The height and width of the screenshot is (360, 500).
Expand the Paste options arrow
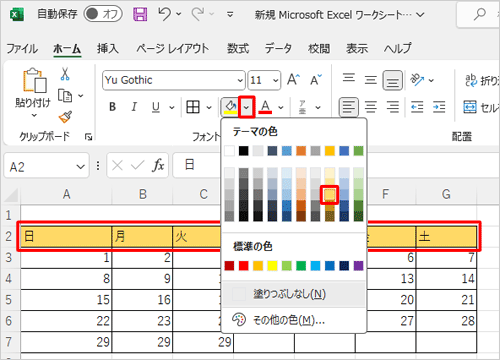[x=34, y=115]
